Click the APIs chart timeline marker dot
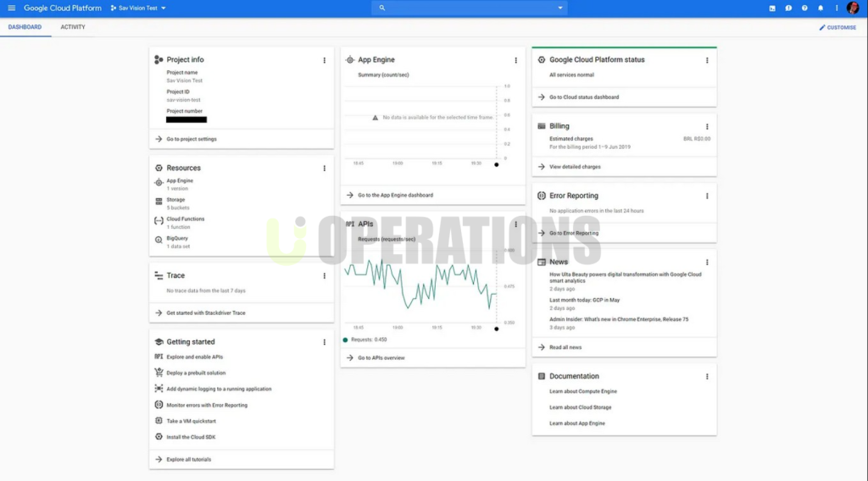 point(496,329)
